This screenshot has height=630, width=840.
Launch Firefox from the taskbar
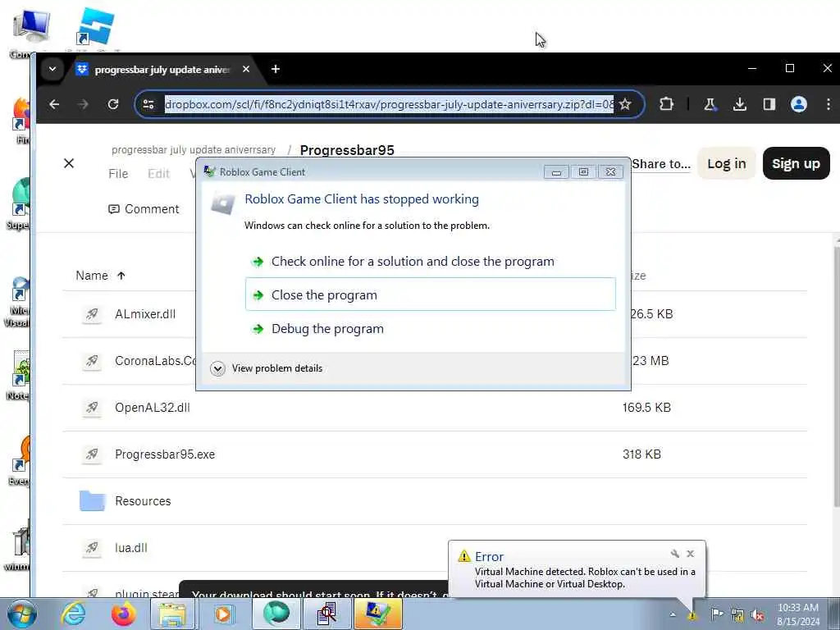point(123,614)
